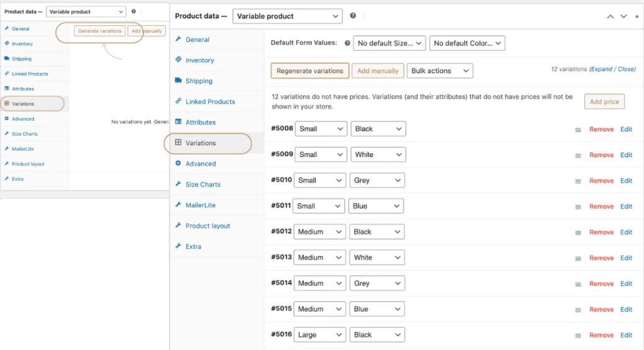Click the Add price button
644x350 pixels.
pos(604,101)
